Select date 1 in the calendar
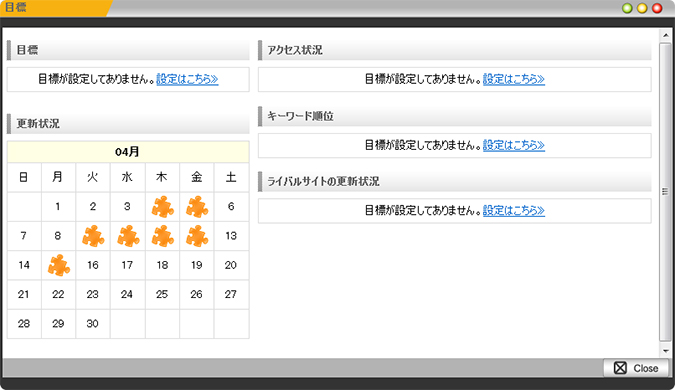 coord(58,207)
